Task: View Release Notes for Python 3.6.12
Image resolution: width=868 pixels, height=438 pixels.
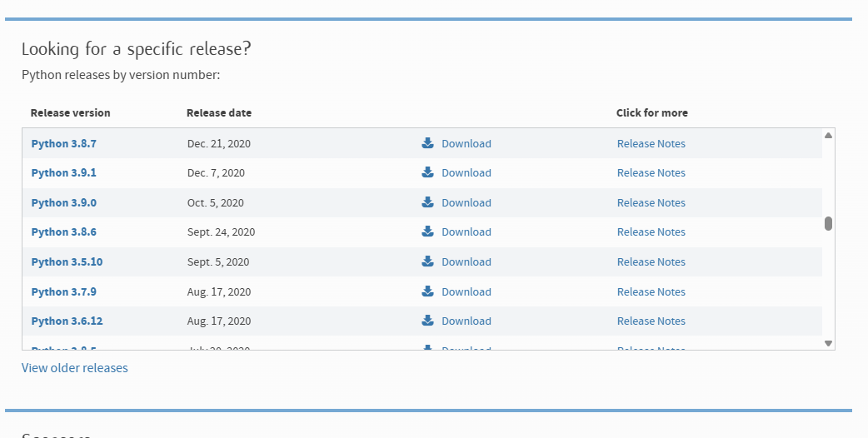Action: click(x=651, y=321)
